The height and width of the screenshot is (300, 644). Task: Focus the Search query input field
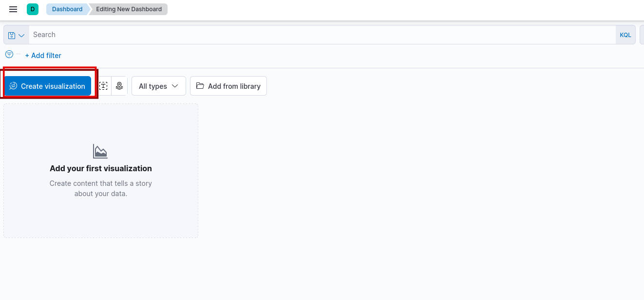tap(322, 35)
